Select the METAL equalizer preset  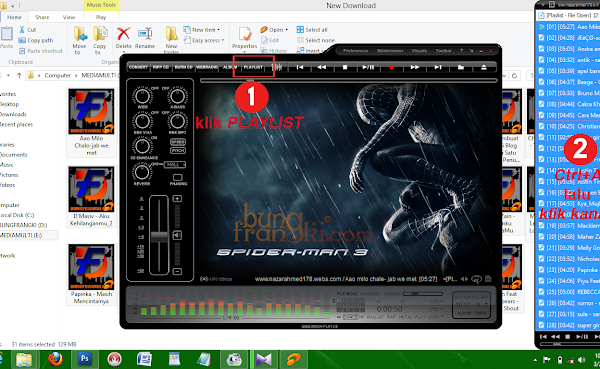pyautogui.click(x=406, y=317)
